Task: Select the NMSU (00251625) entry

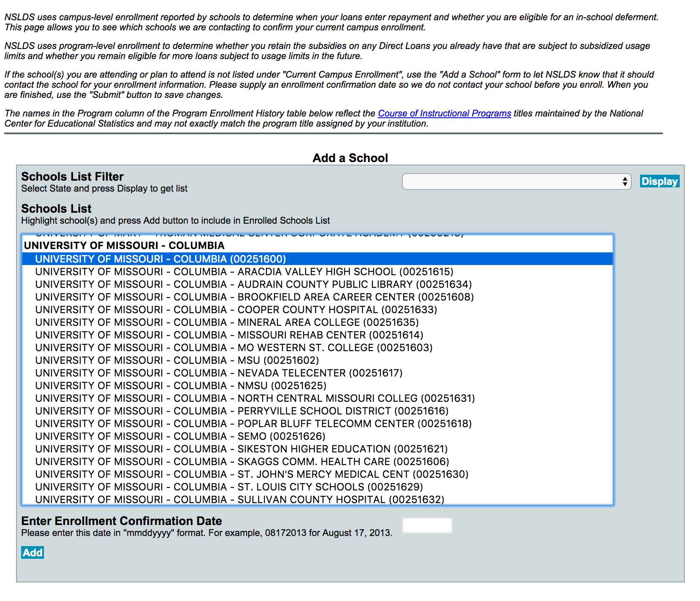Action: pyautogui.click(x=317, y=385)
